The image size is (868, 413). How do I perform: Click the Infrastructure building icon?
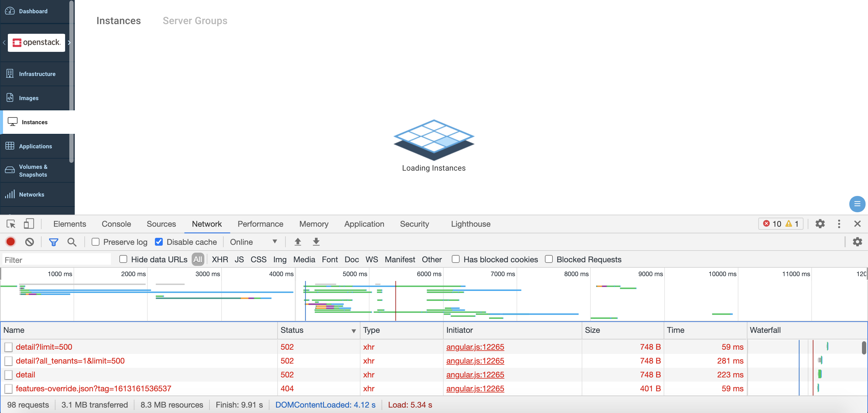pos(10,73)
